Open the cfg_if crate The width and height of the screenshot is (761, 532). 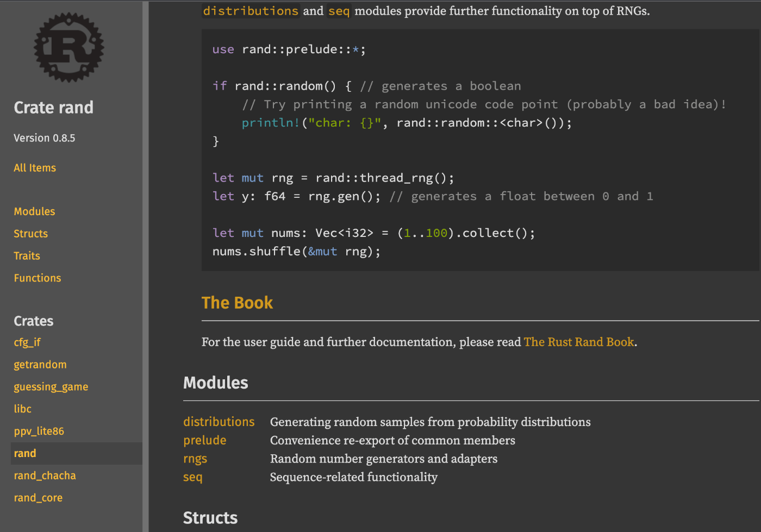[x=27, y=342]
